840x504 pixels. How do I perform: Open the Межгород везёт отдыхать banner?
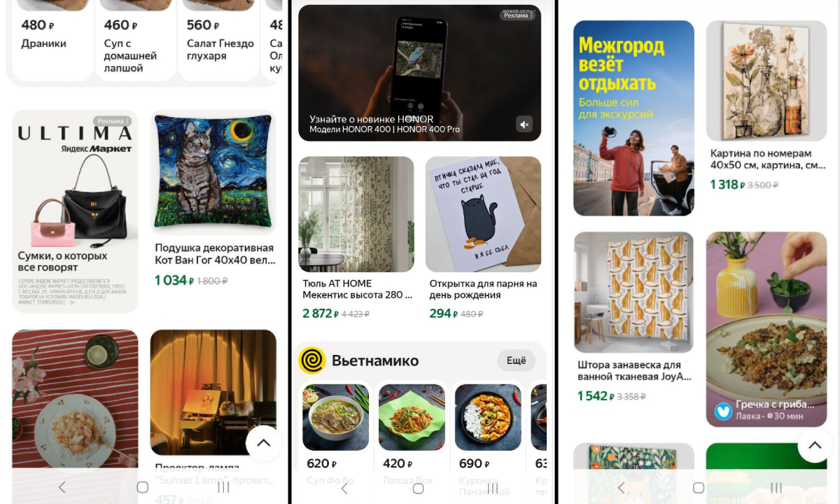(633, 118)
